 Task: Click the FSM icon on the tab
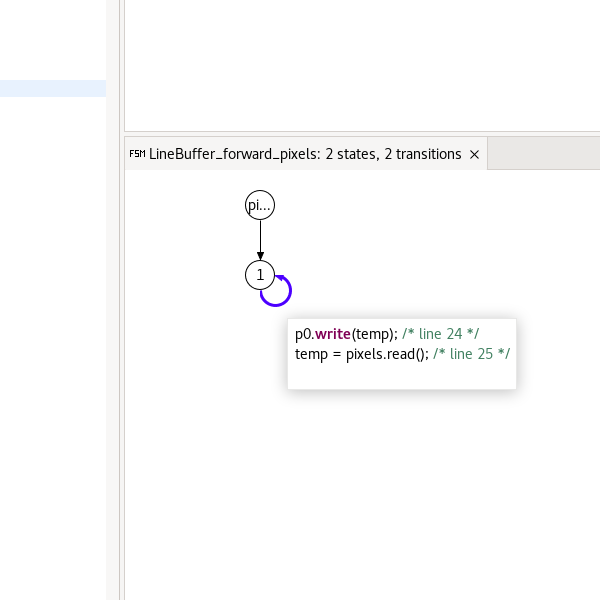point(137,154)
